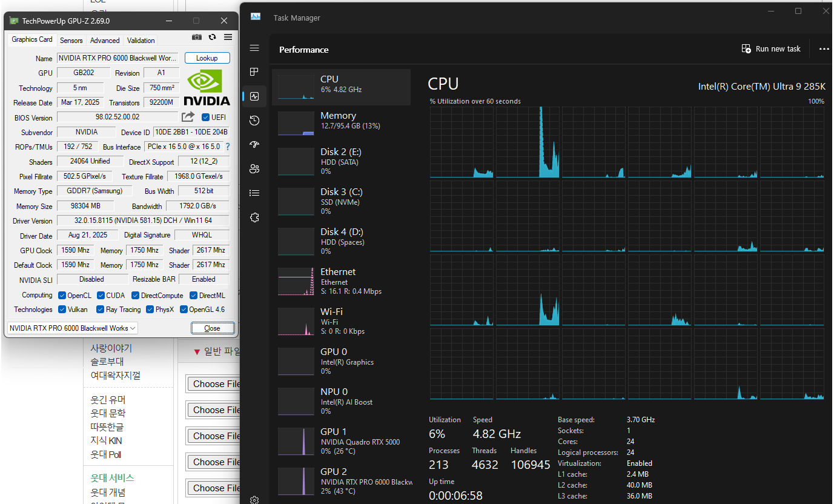Image resolution: width=834 pixels, height=504 pixels.
Task: Open App history in Task Manager sidebar
Action: [x=254, y=121]
